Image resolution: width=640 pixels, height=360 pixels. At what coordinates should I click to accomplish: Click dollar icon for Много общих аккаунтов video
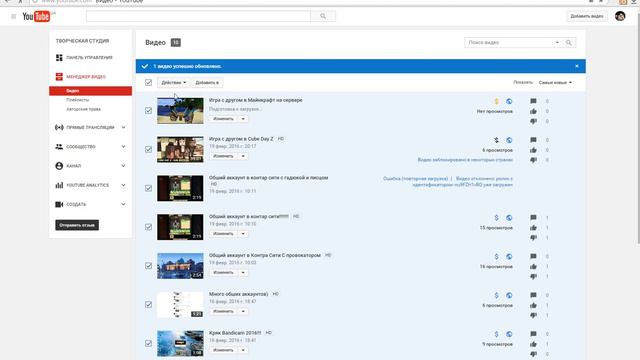(x=496, y=295)
